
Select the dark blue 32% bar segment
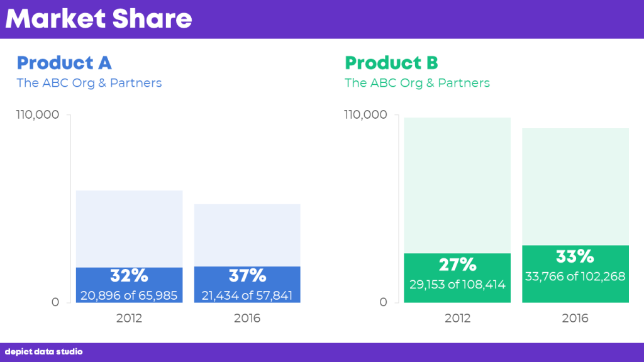tap(130, 285)
